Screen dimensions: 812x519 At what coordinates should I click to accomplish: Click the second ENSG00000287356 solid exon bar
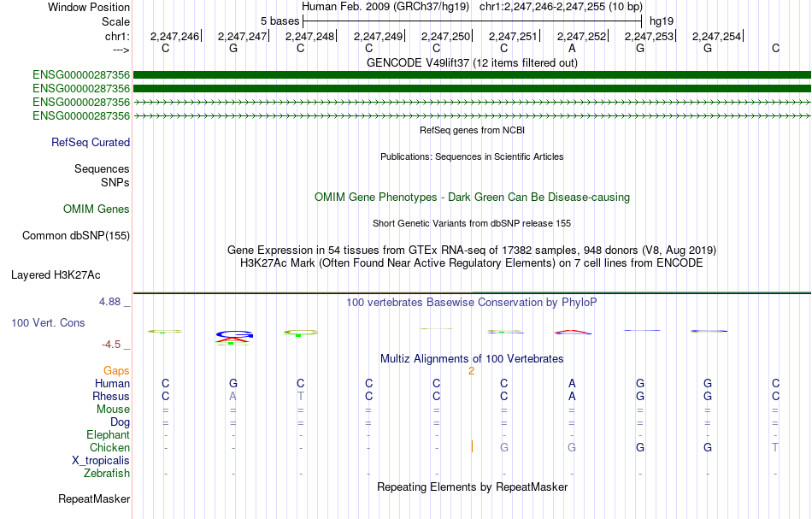click(472, 89)
